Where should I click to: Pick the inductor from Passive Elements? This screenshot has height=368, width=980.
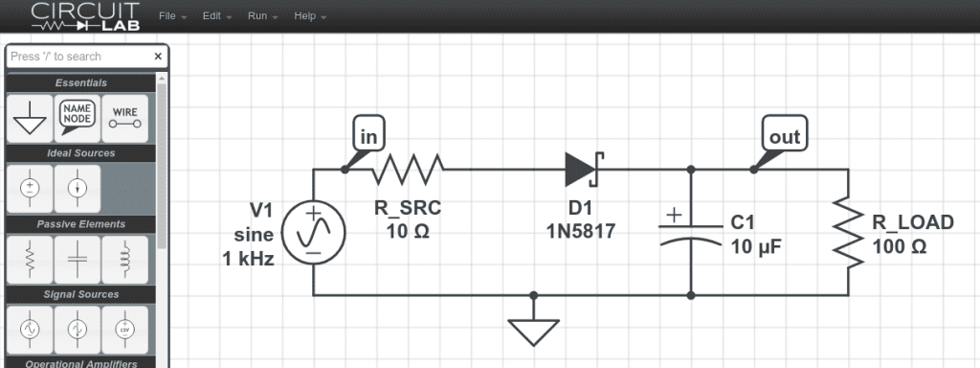coord(125,259)
